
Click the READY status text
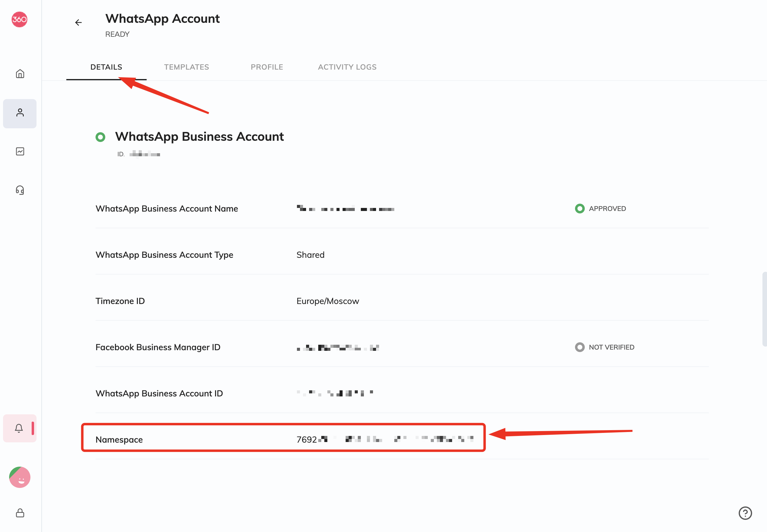(x=117, y=34)
